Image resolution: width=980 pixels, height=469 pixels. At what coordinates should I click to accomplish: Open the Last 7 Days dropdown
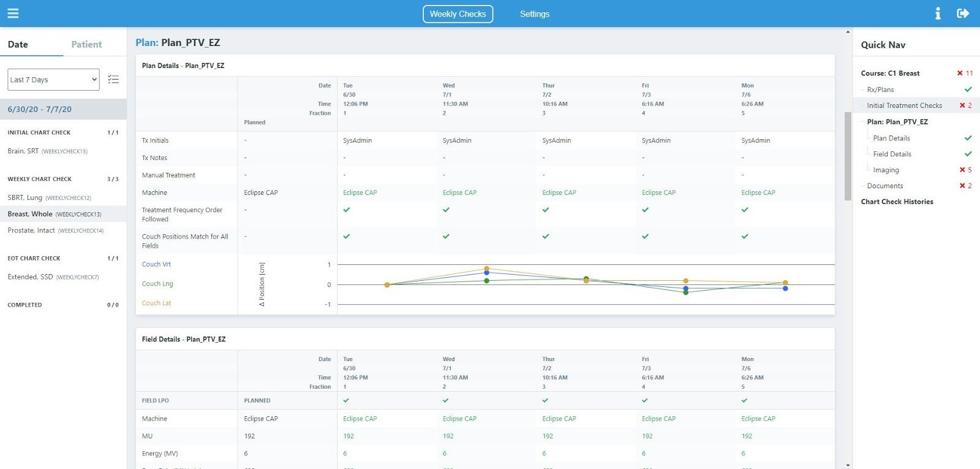[x=54, y=80]
